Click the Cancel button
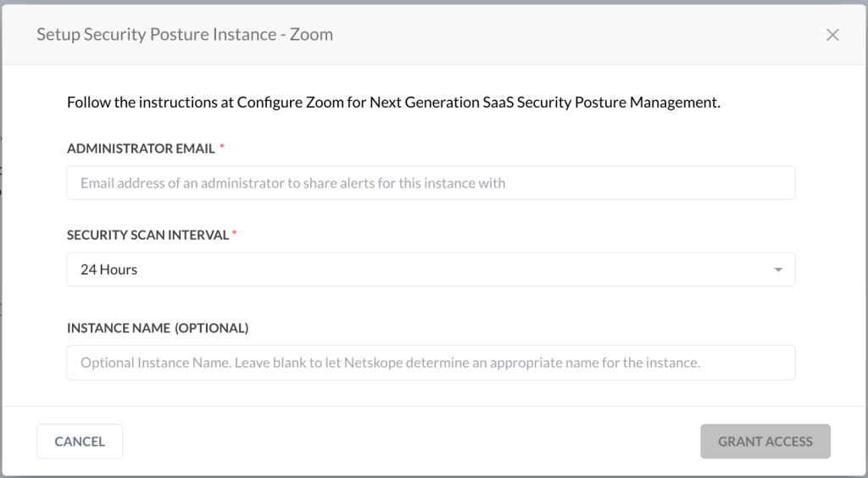The width and height of the screenshot is (868, 478). click(80, 442)
